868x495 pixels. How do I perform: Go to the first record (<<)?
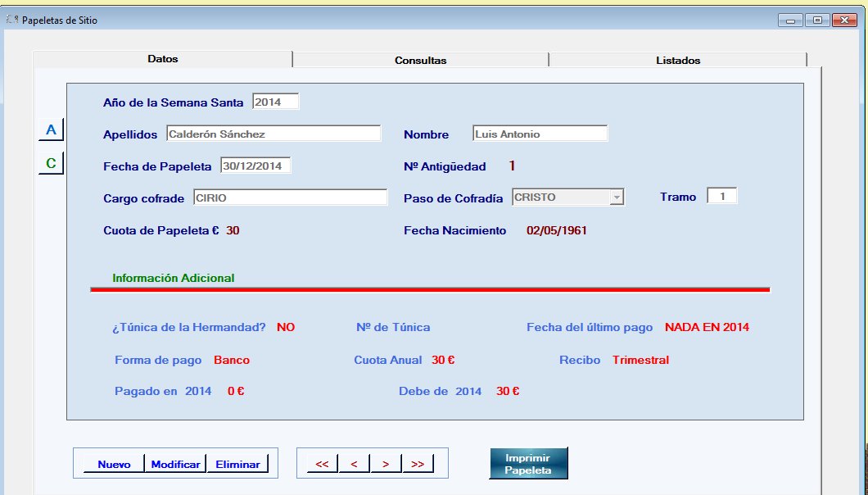tap(322, 464)
